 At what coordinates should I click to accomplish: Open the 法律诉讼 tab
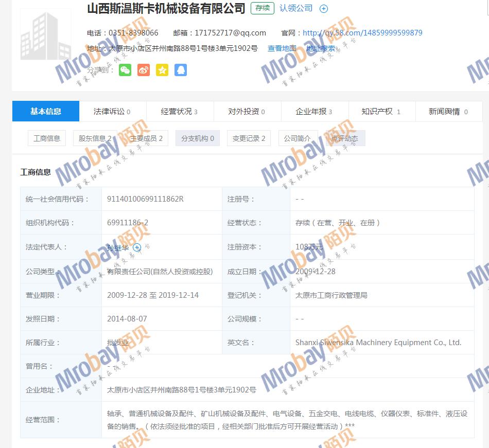[112, 112]
